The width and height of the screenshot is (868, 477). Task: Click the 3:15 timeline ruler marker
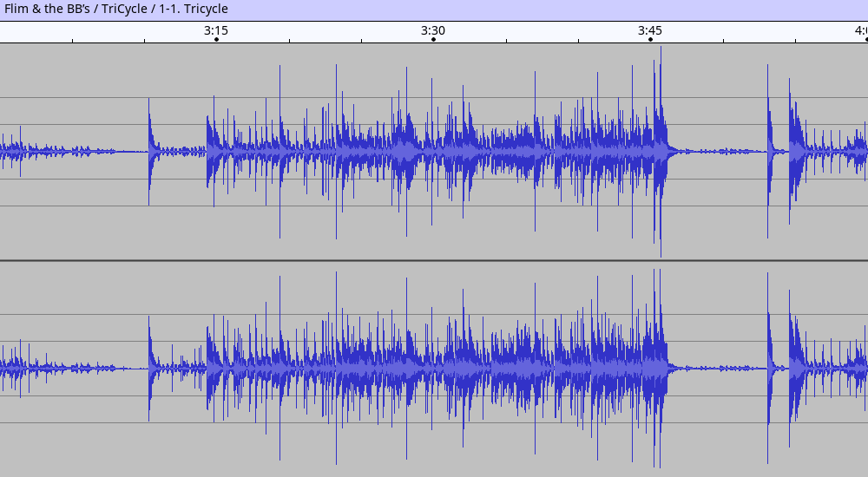click(x=216, y=31)
